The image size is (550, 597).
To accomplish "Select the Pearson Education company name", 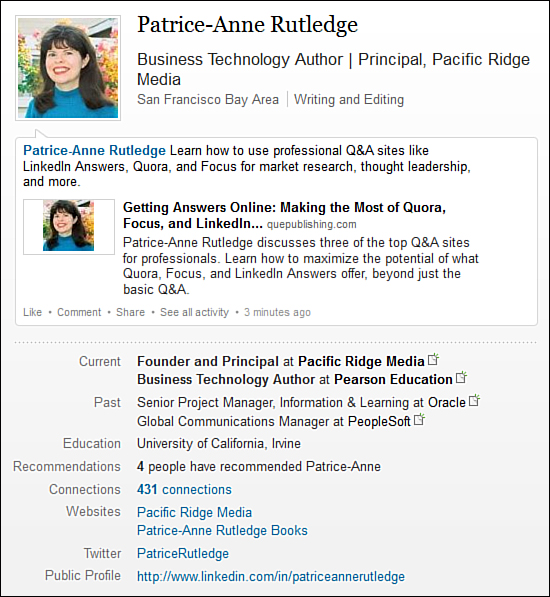I will (x=393, y=379).
